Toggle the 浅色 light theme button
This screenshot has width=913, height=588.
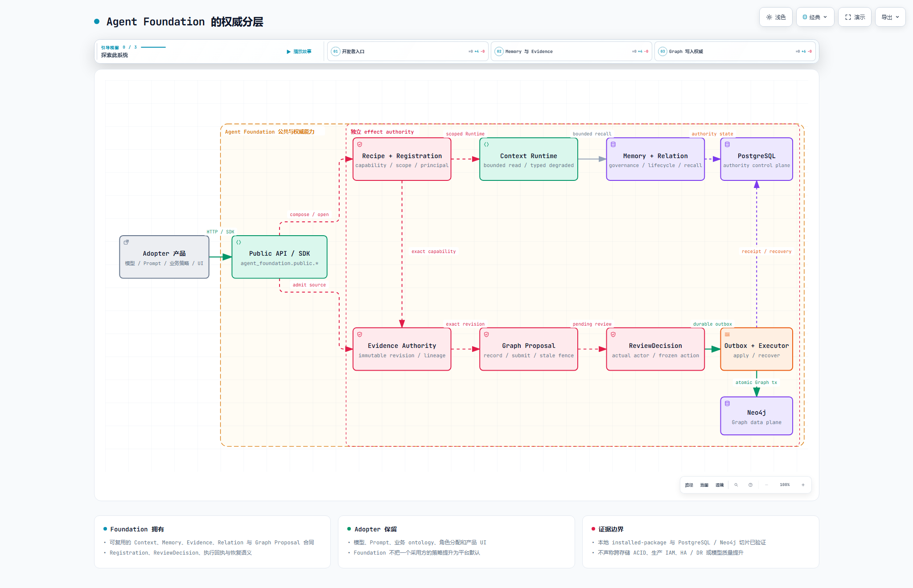pos(776,17)
